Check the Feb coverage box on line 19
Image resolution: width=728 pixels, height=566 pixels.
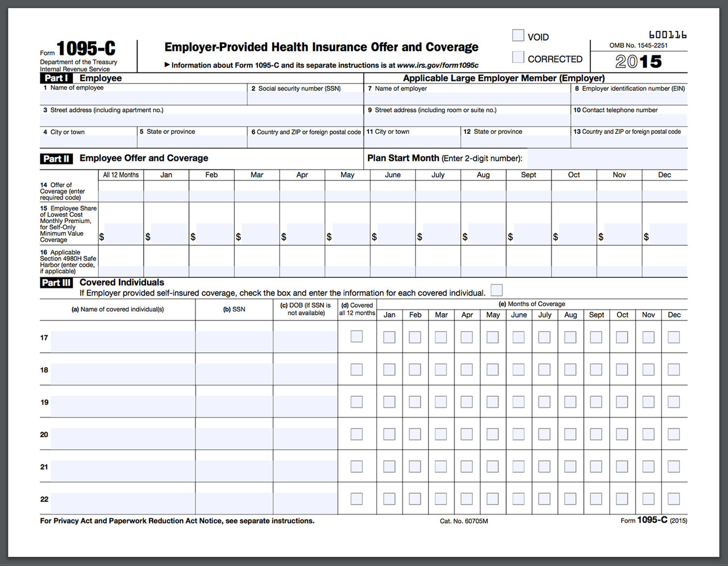[x=415, y=402]
